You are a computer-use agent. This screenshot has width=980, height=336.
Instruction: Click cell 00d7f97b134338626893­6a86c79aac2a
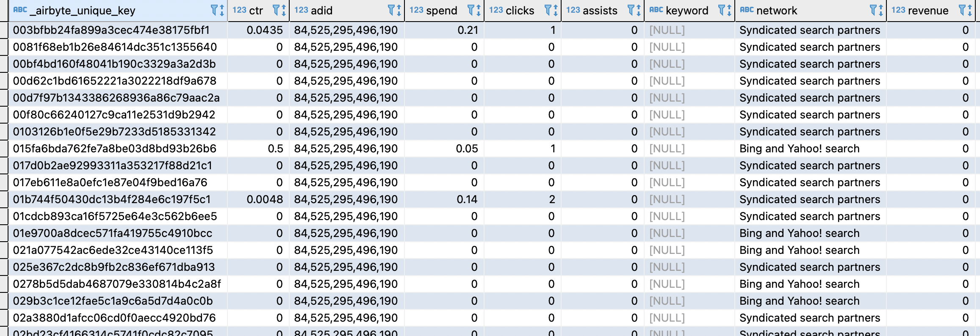(x=118, y=98)
